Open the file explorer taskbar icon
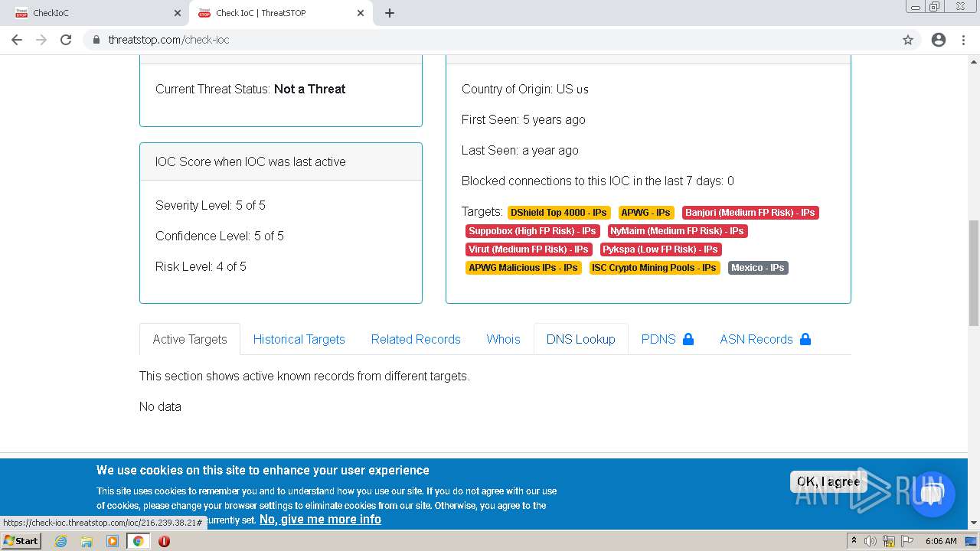The width and height of the screenshot is (980, 551). pyautogui.click(x=87, y=541)
